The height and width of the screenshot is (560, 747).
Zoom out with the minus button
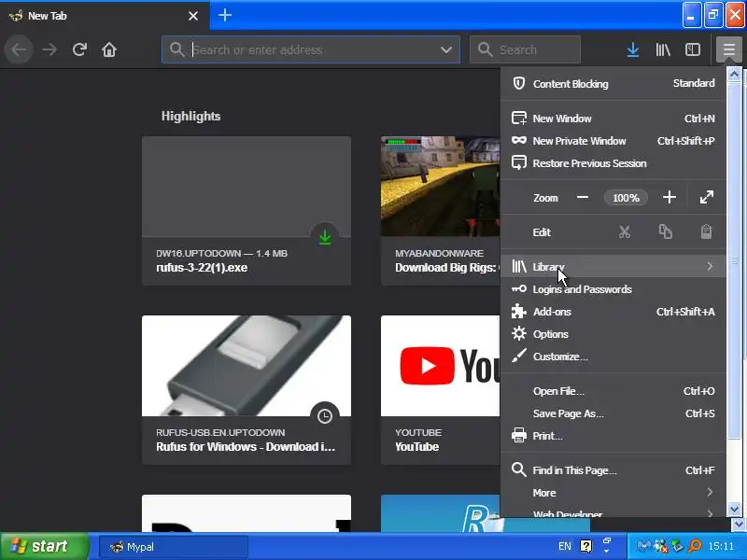coord(582,197)
